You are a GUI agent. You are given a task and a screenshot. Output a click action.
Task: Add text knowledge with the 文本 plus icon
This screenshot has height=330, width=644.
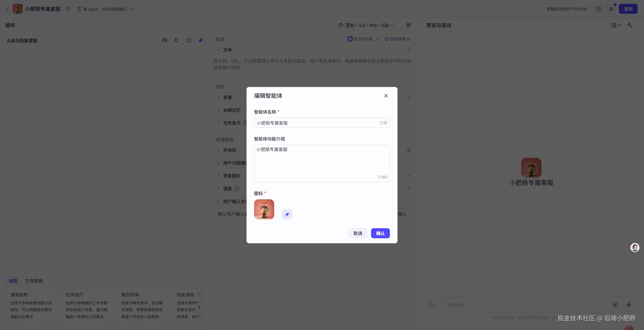tap(409, 50)
